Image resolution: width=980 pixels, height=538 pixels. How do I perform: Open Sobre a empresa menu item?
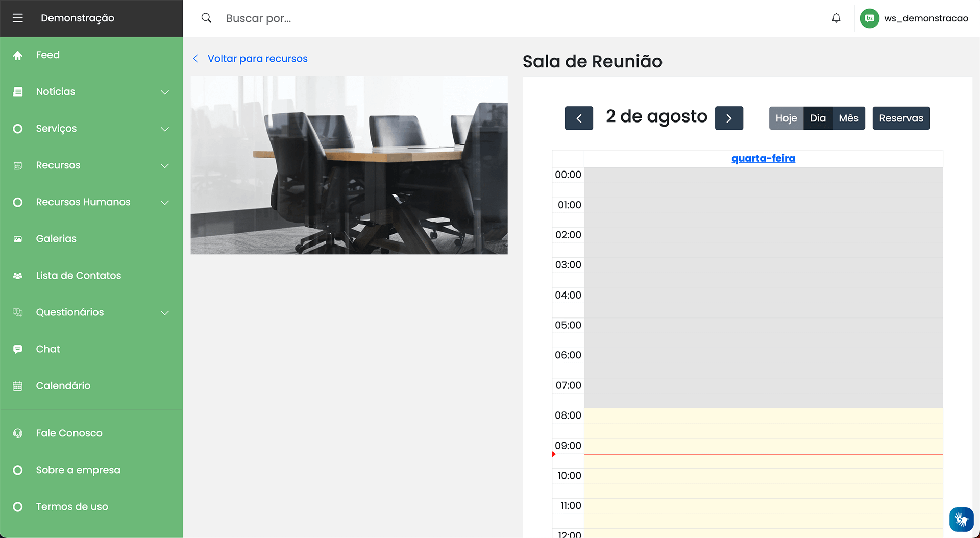[x=91, y=470]
